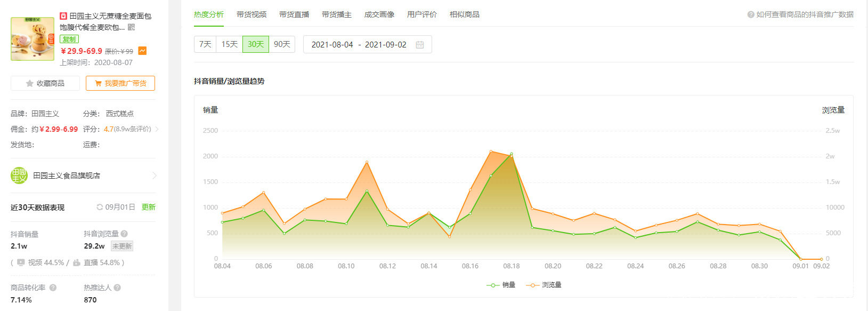Click the 未更新 status tag

(x=122, y=246)
